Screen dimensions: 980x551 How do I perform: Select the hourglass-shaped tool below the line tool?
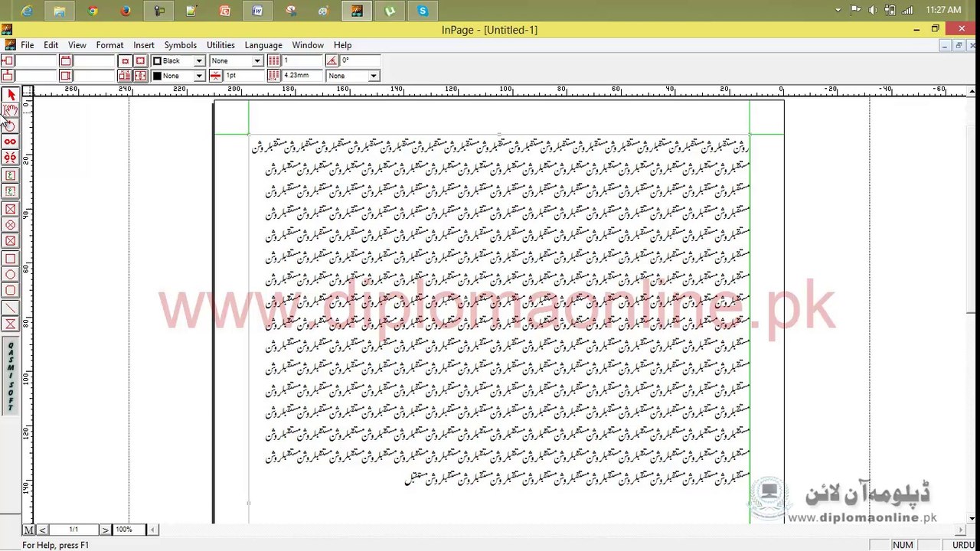tap(11, 324)
